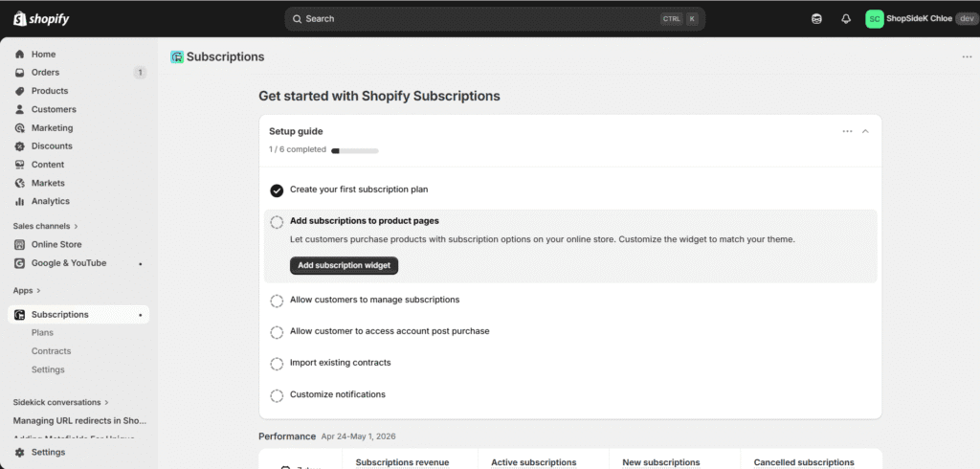Viewport: 980px width, 469px height.
Task: Click the Cancelled subscriptions metric
Action: point(804,462)
